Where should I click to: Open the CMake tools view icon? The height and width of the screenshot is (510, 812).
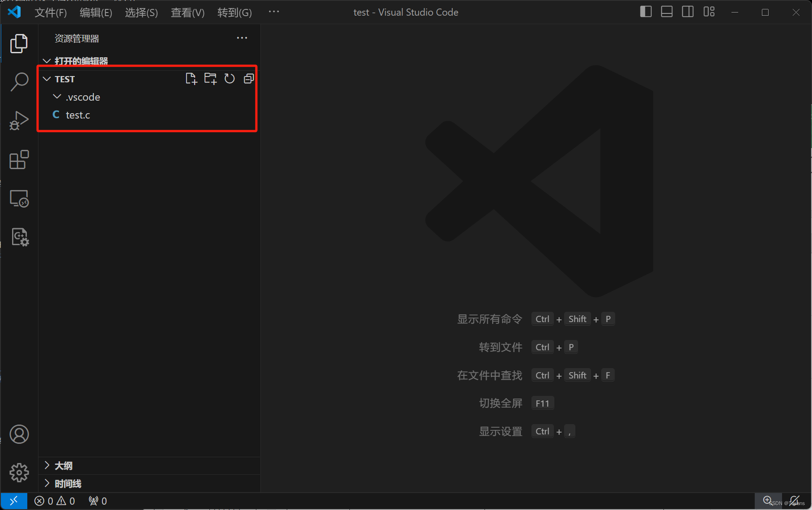click(x=20, y=237)
